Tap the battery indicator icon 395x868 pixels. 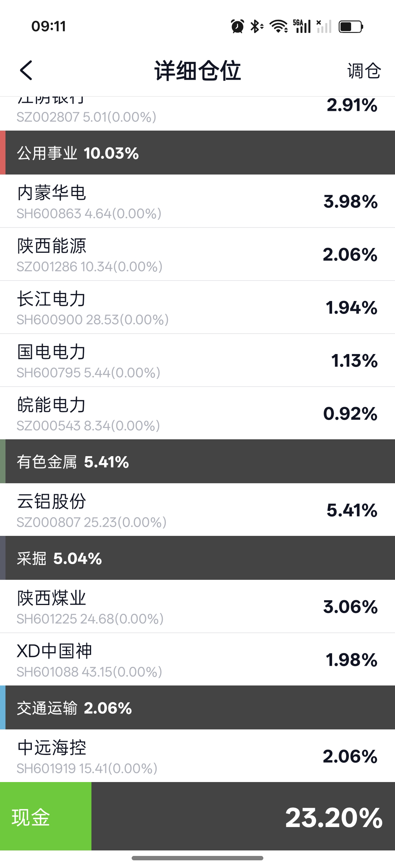click(351, 27)
